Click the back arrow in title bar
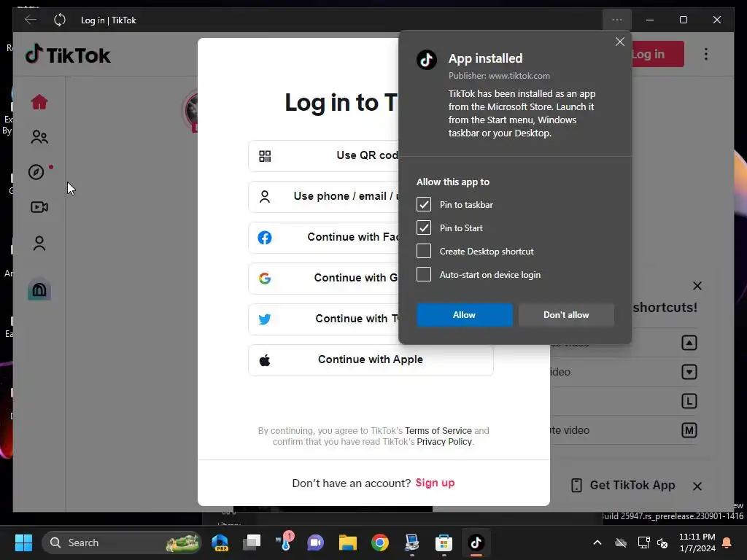Image resolution: width=747 pixels, height=560 pixels. click(x=31, y=20)
